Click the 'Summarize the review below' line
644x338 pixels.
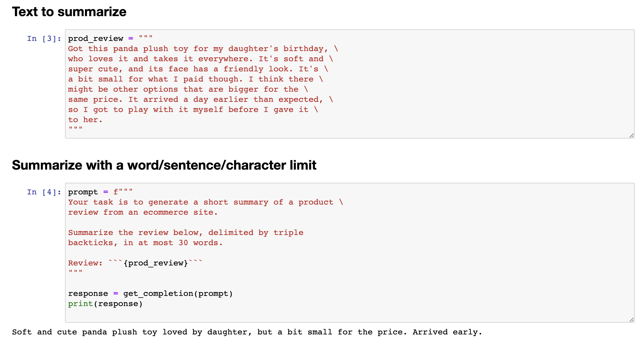click(186, 233)
